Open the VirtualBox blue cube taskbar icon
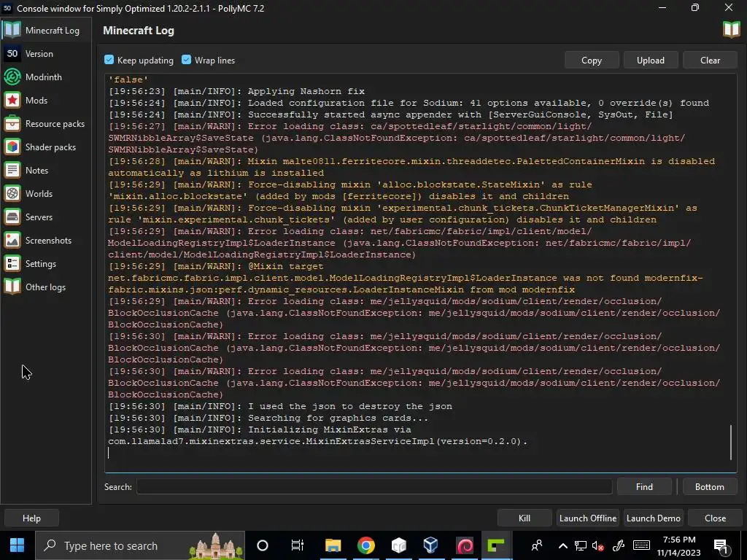 coord(430,545)
